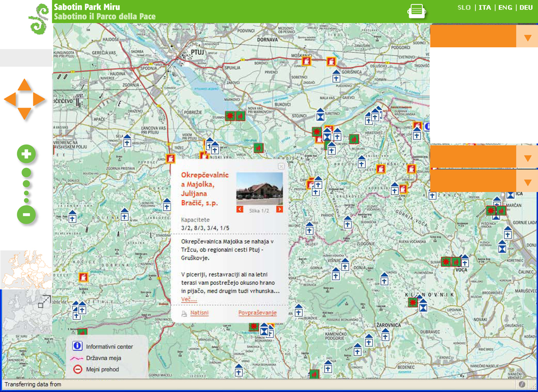This screenshot has height=392, width=538.
Task: Select the church marker at Gorišnica
Action: tap(336, 76)
